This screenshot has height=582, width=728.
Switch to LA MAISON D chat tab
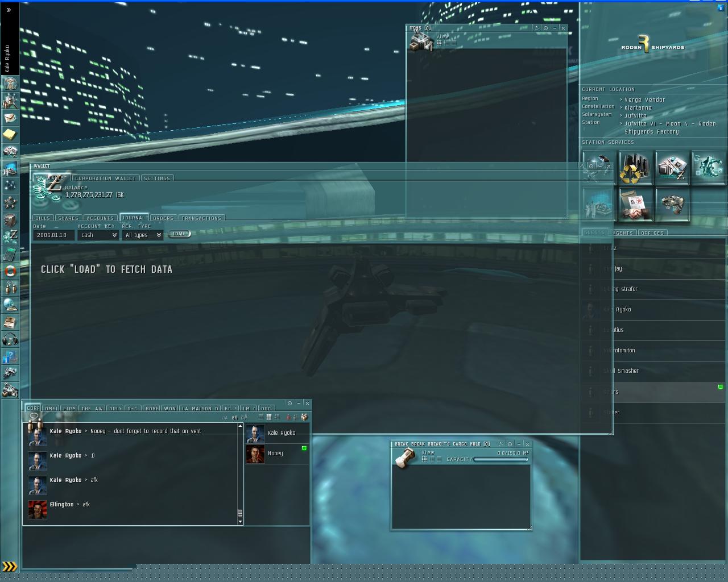click(200, 409)
